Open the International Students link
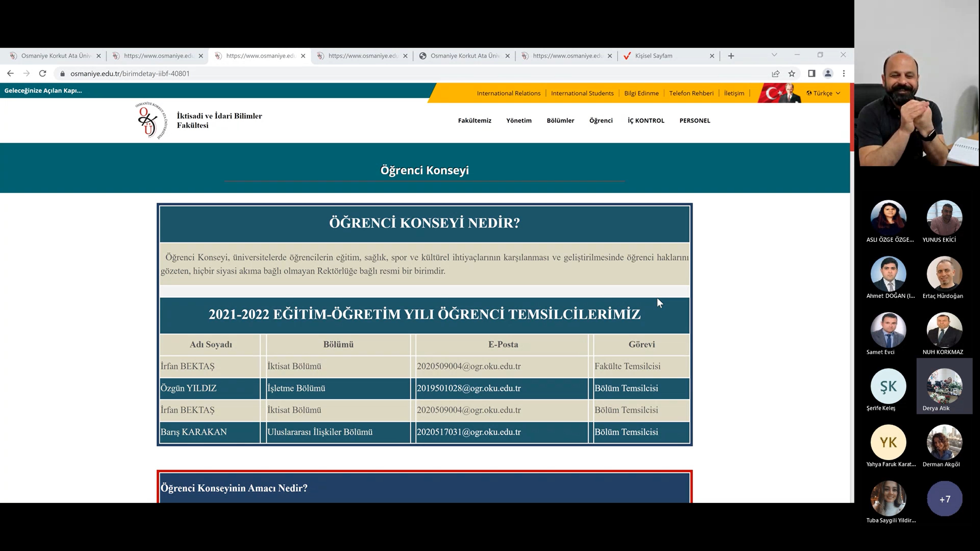This screenshot has width=980, height=551. 582,93
